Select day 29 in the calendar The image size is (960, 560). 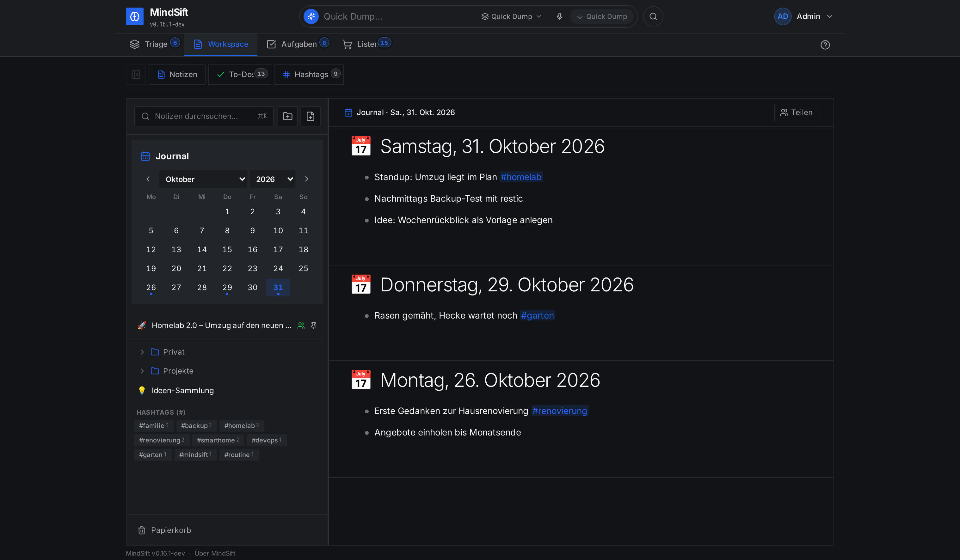[227, 287]
